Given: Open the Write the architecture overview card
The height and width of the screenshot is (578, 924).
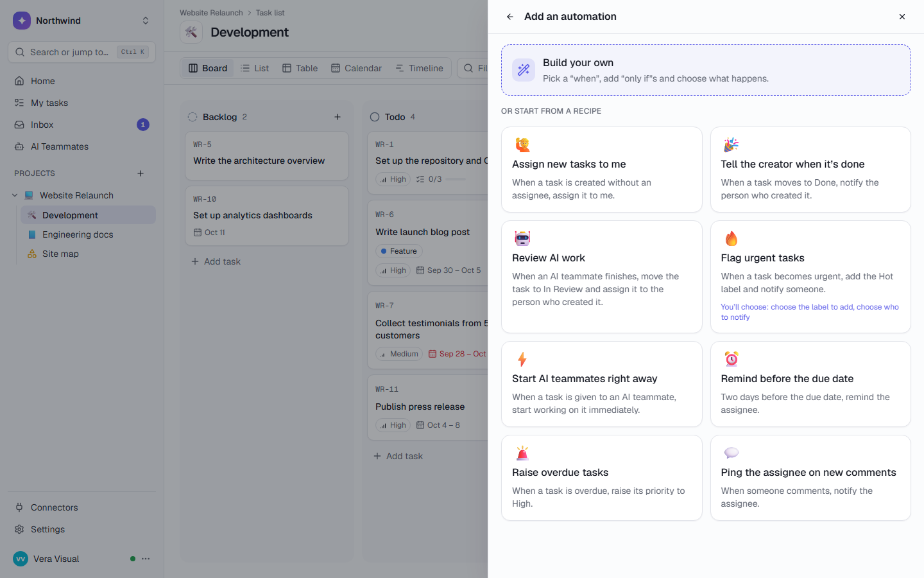Looking at the screenshot, I should pyautogui.click(x=267, y=156).
